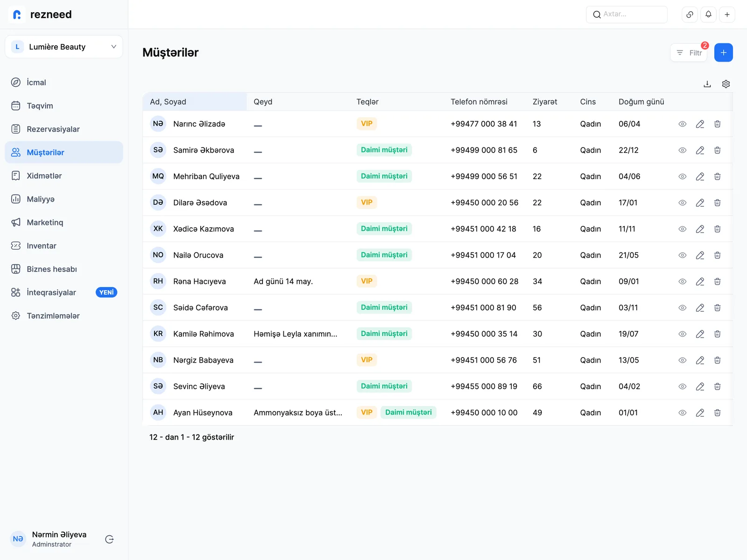
Task: Open Tənzimləmələr settings page
Action: pos(64,315)
